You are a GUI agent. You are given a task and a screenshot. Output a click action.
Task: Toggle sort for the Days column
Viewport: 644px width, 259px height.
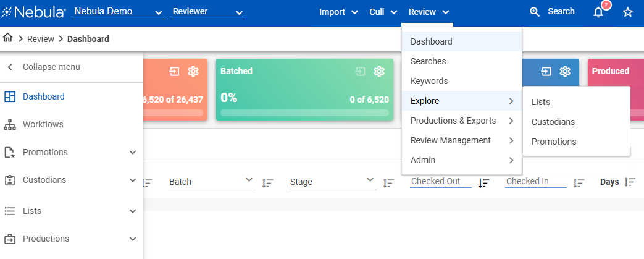[x=629, y=182]
